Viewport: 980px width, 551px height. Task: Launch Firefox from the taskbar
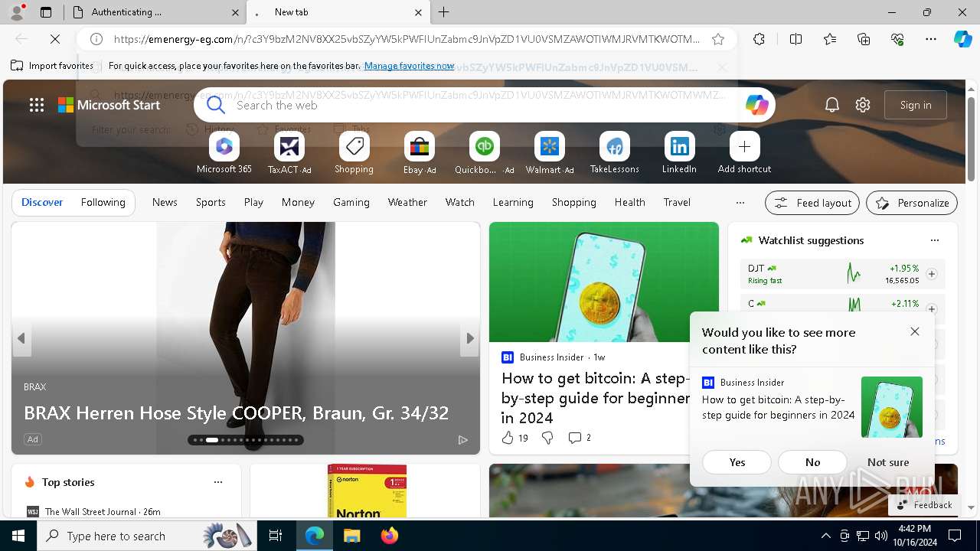tap(389, 536)
